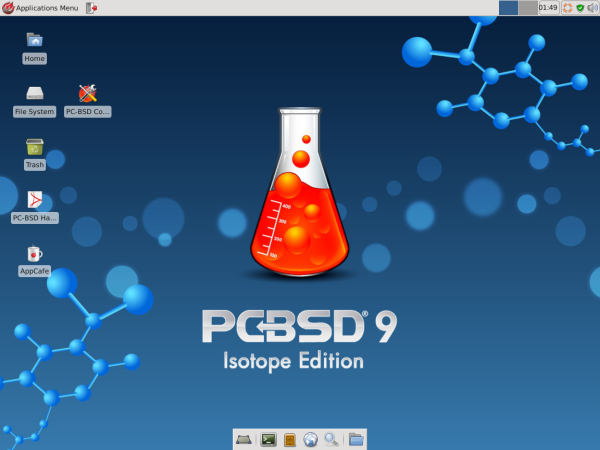Click the logout icon in top panel

click(91, 8)
